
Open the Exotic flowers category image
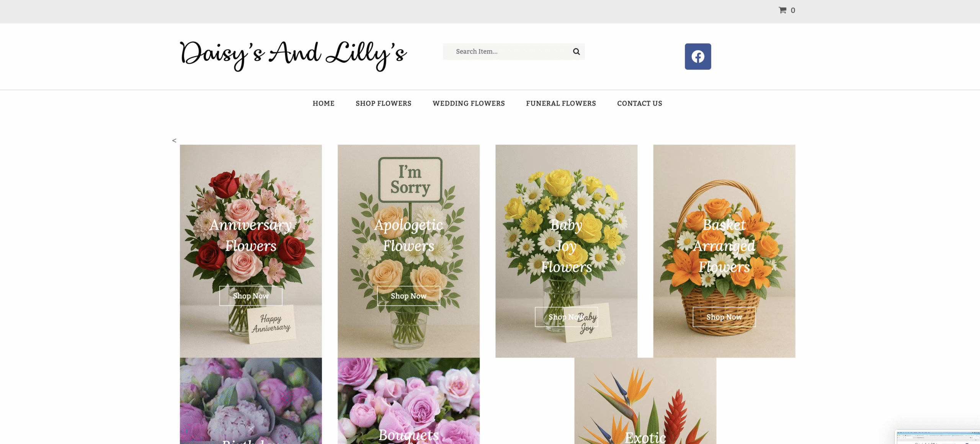coord(645,401)
